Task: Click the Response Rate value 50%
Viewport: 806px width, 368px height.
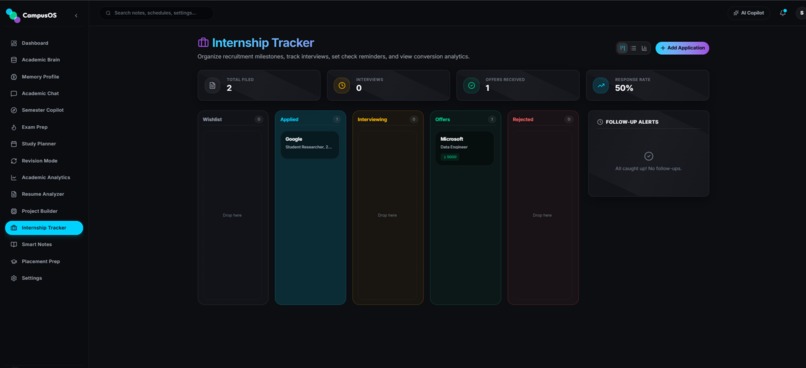Action: click(x=624, y=88)
